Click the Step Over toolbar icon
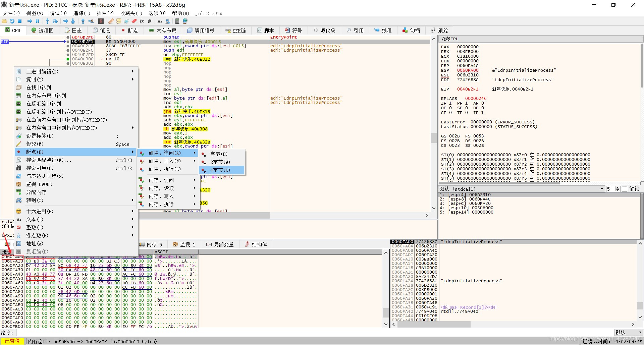 tap(55, 21)
